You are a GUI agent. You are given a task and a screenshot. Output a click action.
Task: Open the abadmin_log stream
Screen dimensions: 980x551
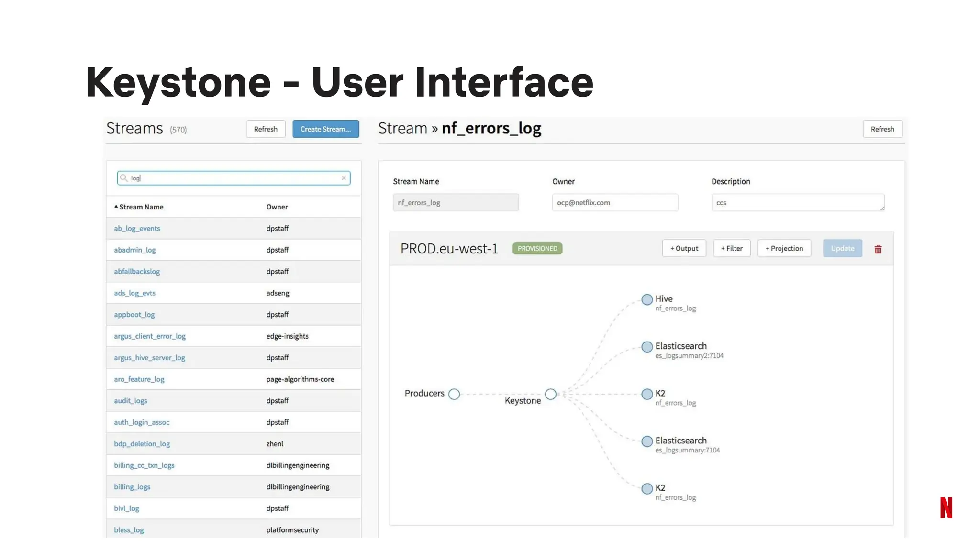[x=134, y=250]
